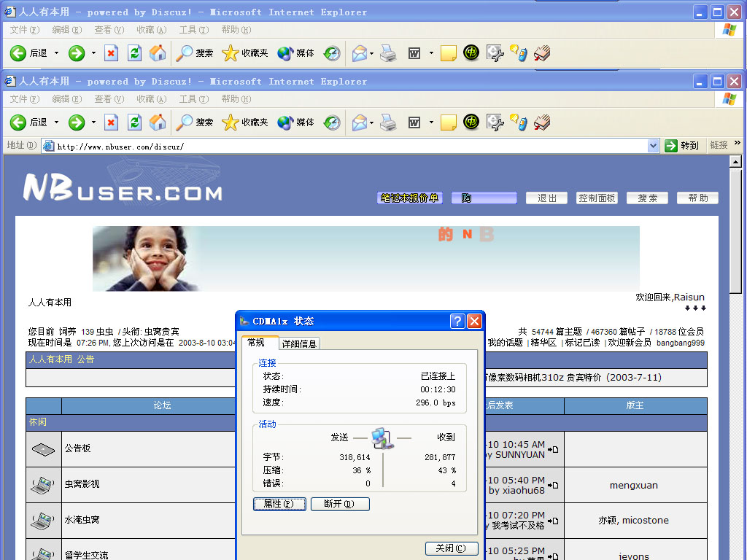
Task: Click the green forward arrow in the front IE window
Action: click(76, 122)
